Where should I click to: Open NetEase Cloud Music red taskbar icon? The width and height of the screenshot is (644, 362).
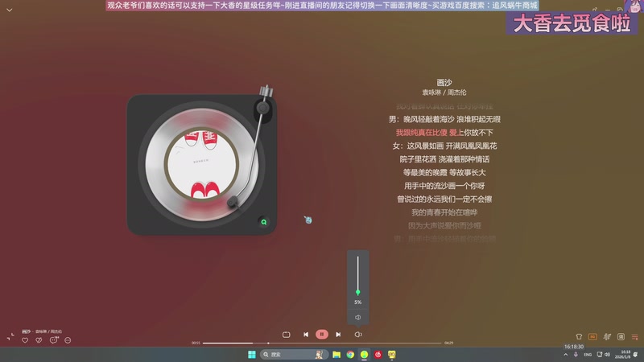(378, 354)
